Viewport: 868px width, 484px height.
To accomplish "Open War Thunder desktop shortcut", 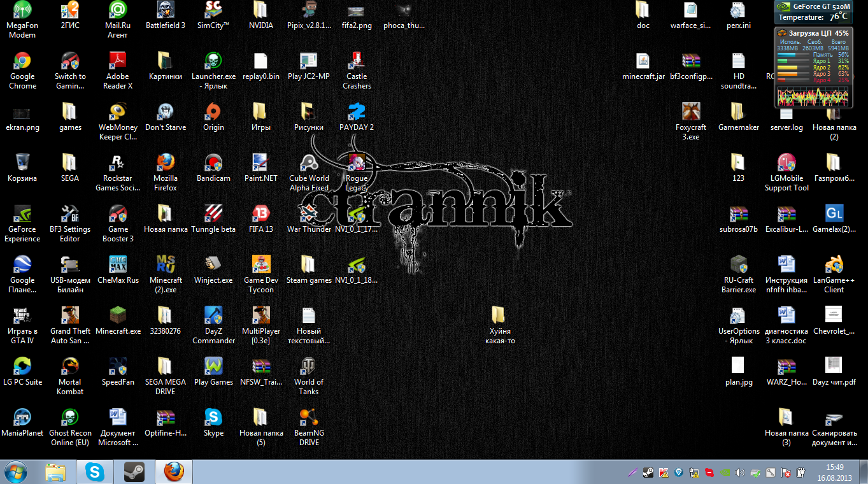I will (309, 219).
